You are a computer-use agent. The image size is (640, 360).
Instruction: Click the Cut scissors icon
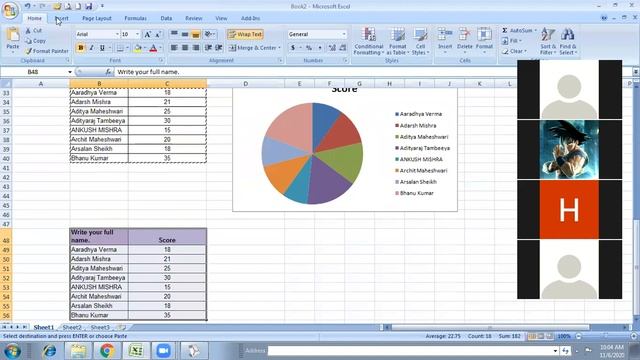(x=28, y=31)
